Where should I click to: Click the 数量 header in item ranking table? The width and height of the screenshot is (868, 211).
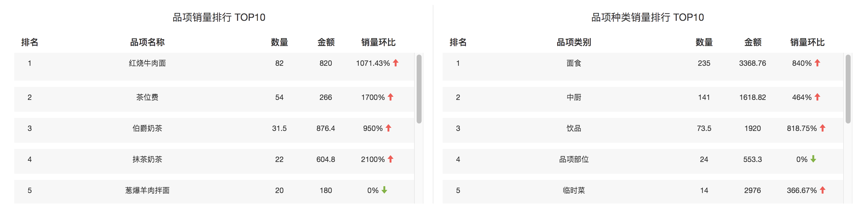(279, 43)
